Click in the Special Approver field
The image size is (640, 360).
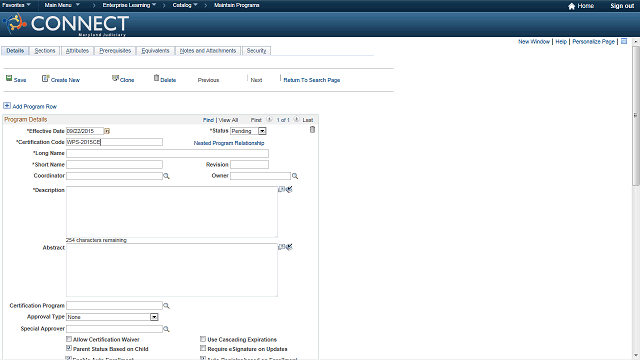(x=114, y=329)
